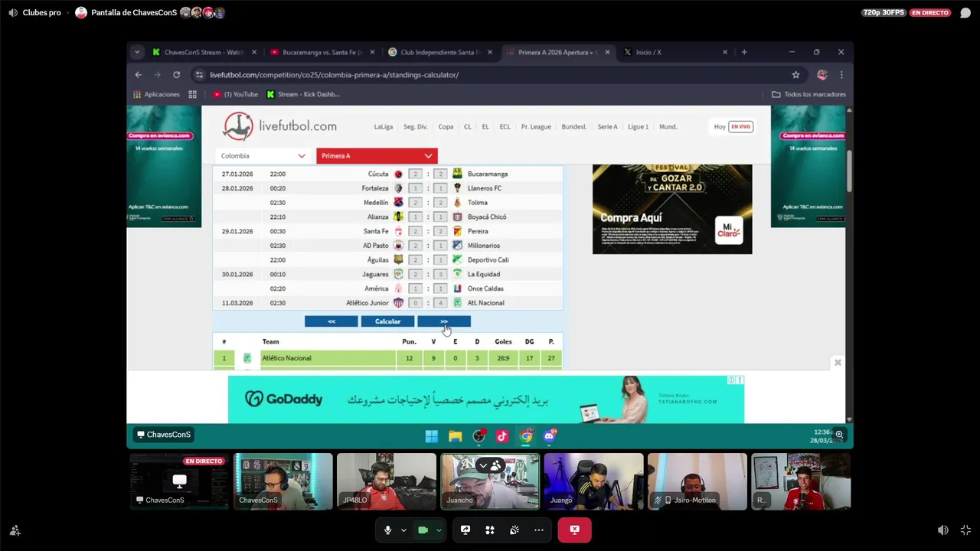Mute the microphone in the call controls
Screen dimensions: 980x551
pyautogui.click(x=387, y=530)
